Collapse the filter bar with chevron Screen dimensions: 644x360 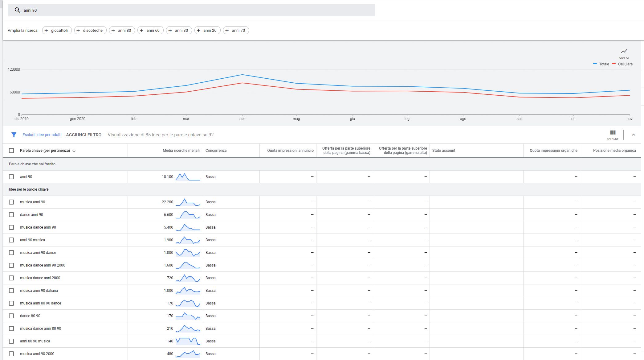(634, 135)
